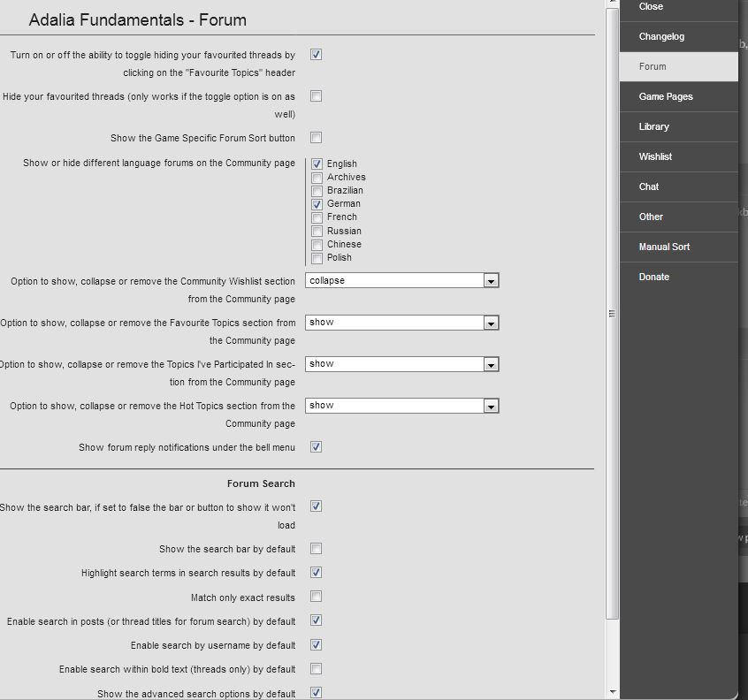Enable Game Specific Forum Sort button option
Image resolution: width=748 pixels, height=700 pixels.
(x=316, y=138)
